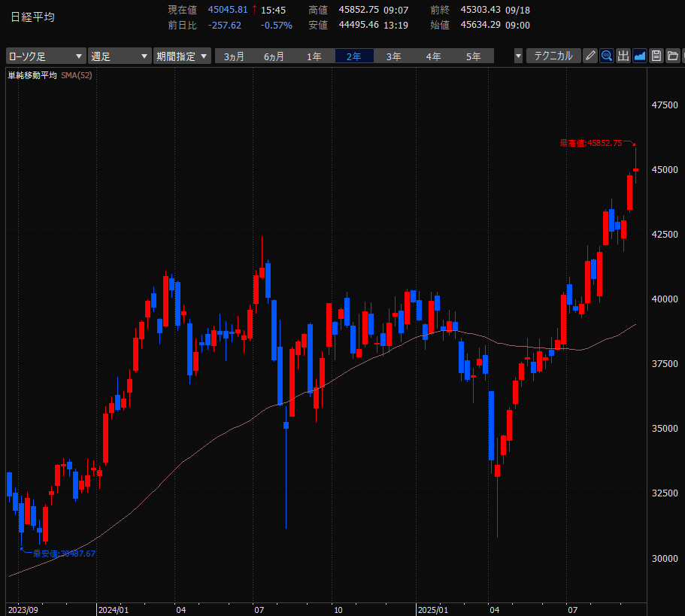This screenshot has height=616, width=685.
Task: Click the latest weekly candle near 45000
Action: [635, 170]
